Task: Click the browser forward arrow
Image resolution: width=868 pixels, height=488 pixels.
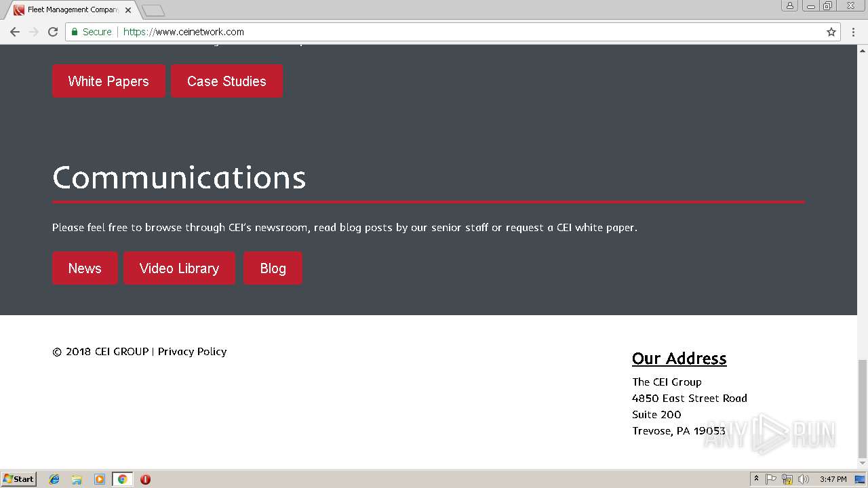Action: tap(34, 32)
